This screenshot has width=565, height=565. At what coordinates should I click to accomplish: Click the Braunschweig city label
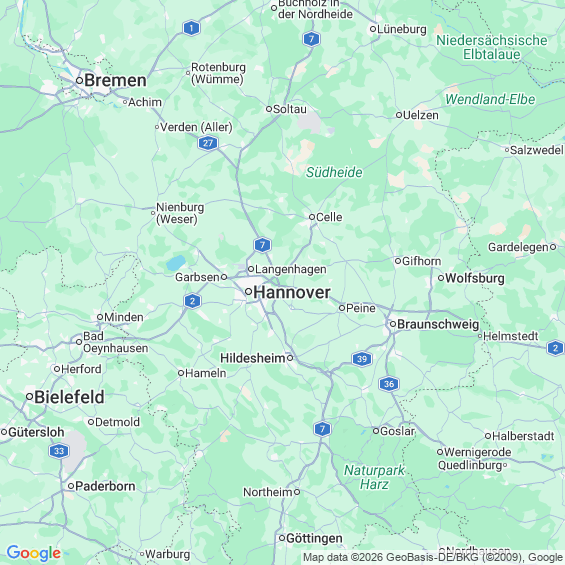(x=438, y=324)
